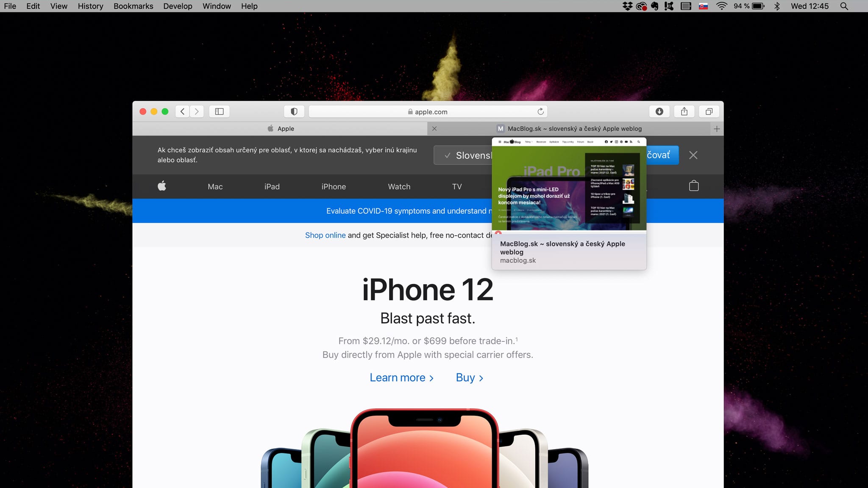Screen dimensions: 868x488
Task: Show Safari downloads
Action: tap(659, 111)
